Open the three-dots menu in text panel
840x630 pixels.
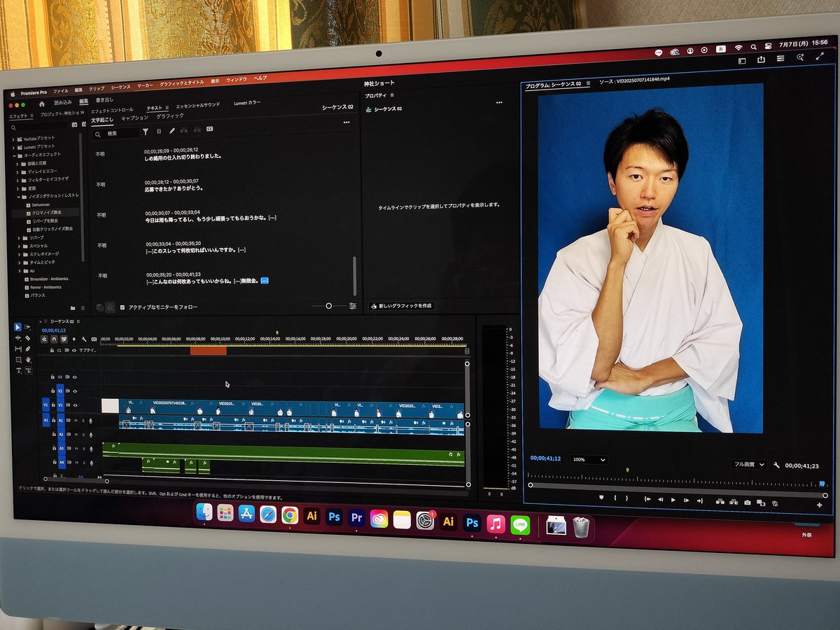346,122
